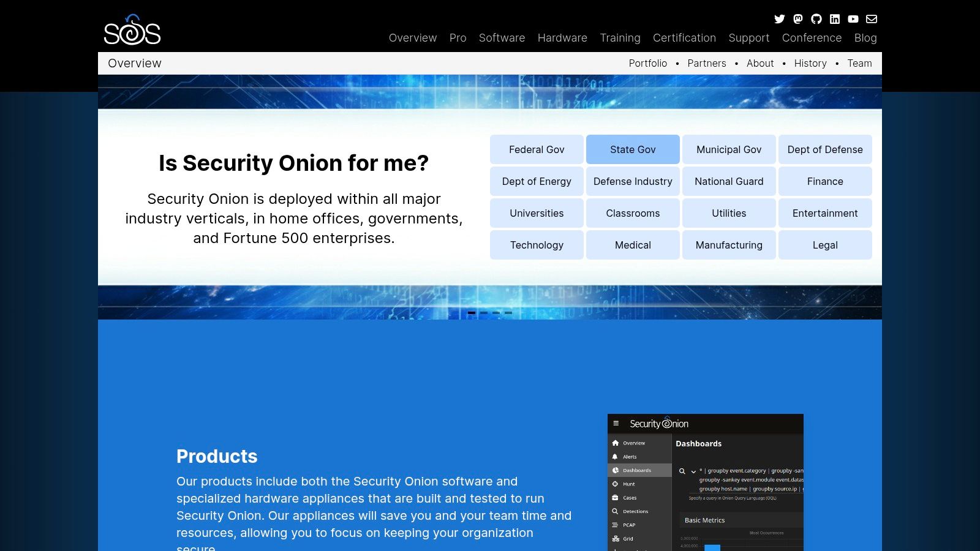This screenshot has height=551, width=980.
Task: Open the Mastodon social icon
Action: [x=798, y=19]
